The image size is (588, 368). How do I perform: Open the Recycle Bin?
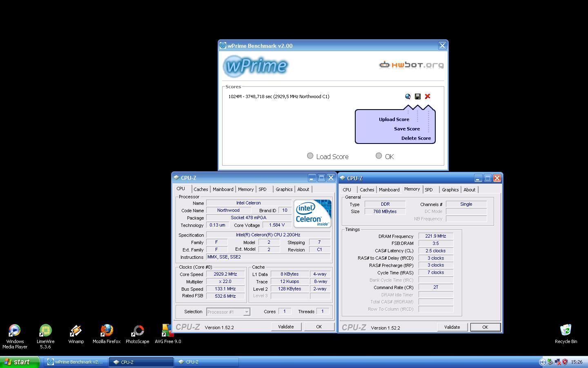pyautogui.click(x=566, y=334)
